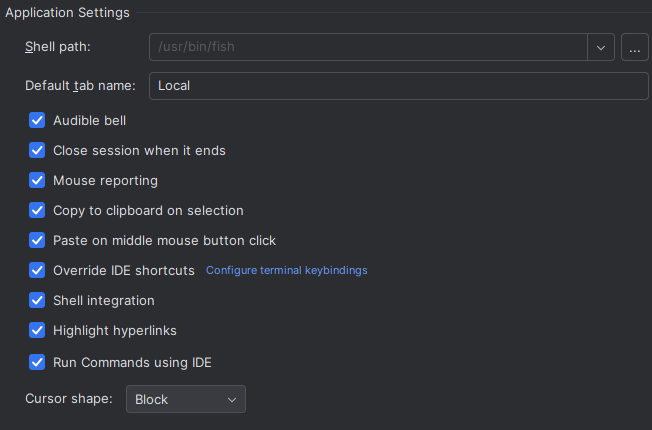Turn off Copy to clipboard on selection
652x430 pixels.
point(37,210)
